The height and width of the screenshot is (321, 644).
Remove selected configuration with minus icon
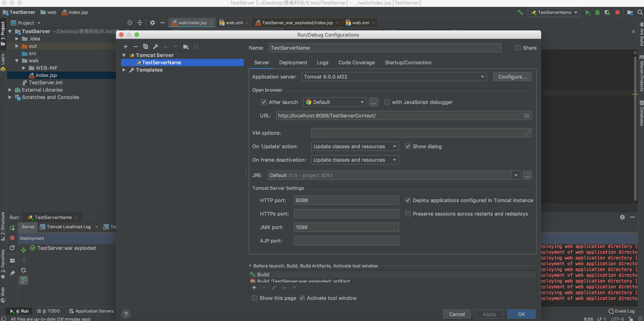[x=136, y=47]
